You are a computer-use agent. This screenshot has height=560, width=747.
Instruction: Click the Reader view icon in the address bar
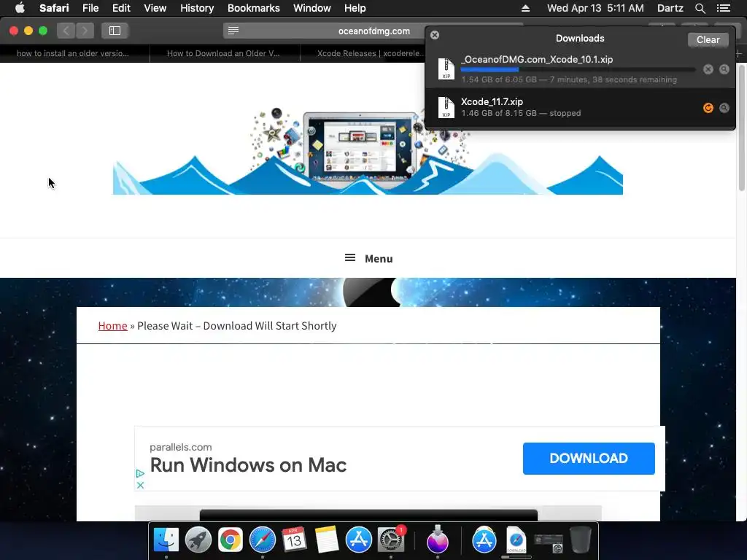click(x=233, y=31)
